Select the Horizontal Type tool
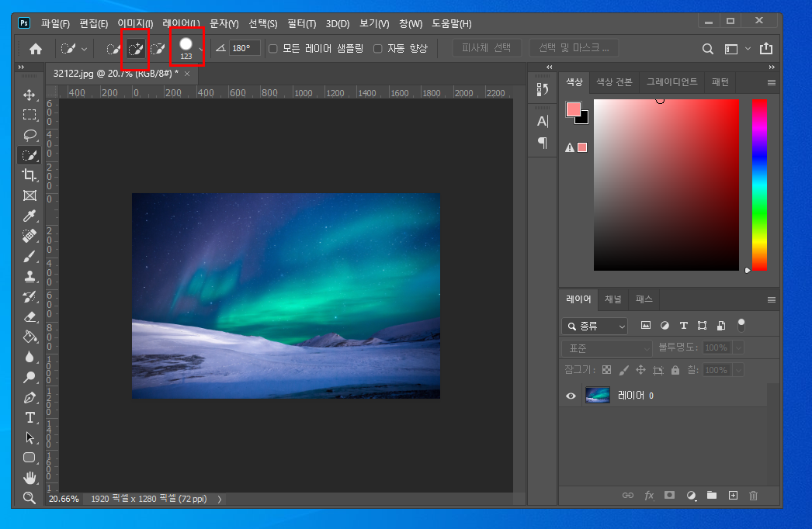This screenshot has width=812, height=529. [29, 418]
